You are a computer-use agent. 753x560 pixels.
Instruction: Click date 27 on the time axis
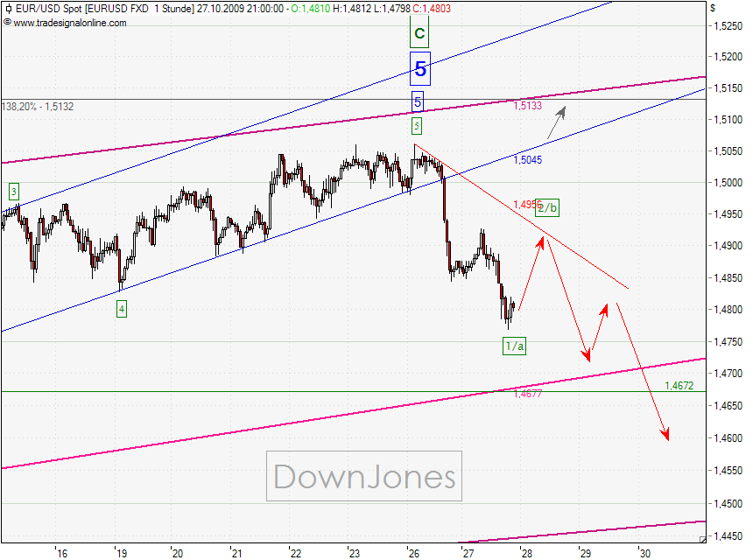coord(468,553)
